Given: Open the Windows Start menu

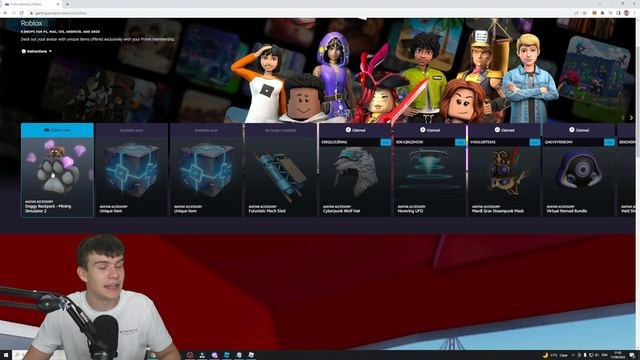Looking at the screenshot, I should click(6, 356).
